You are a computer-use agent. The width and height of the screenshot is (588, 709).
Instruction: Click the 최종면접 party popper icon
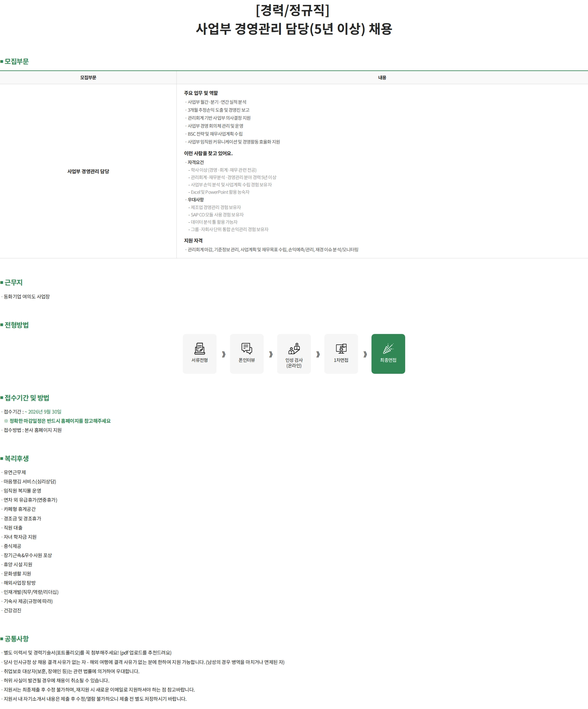388,348
